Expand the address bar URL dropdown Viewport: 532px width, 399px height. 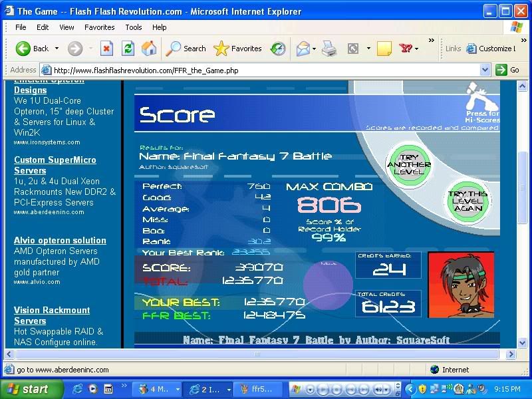485,70
